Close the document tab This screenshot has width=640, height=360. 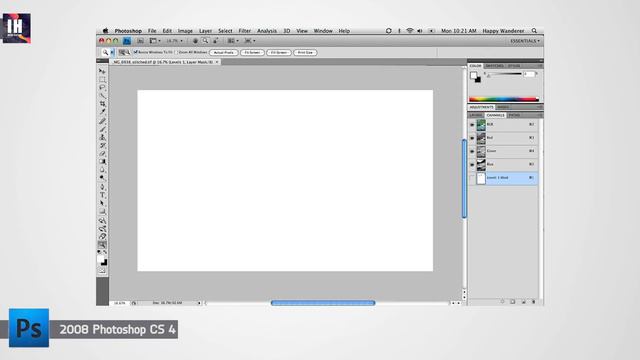tap(217, 62)
